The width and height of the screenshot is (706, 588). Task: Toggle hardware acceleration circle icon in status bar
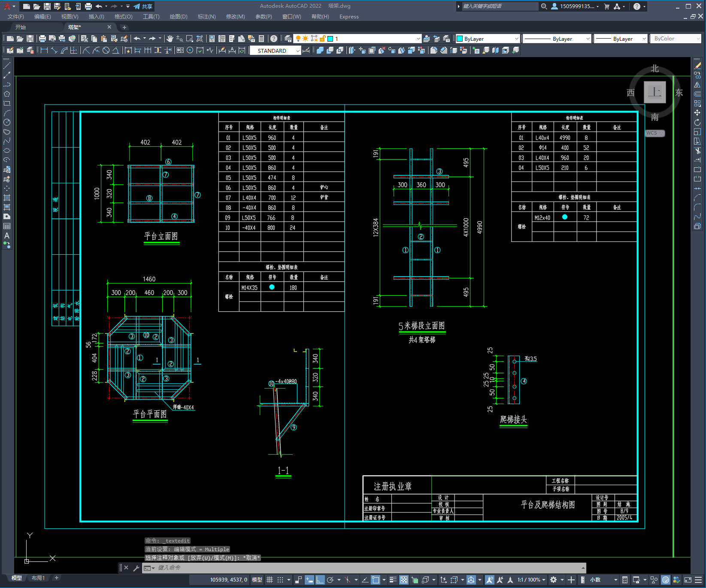(x=666, y=580)
